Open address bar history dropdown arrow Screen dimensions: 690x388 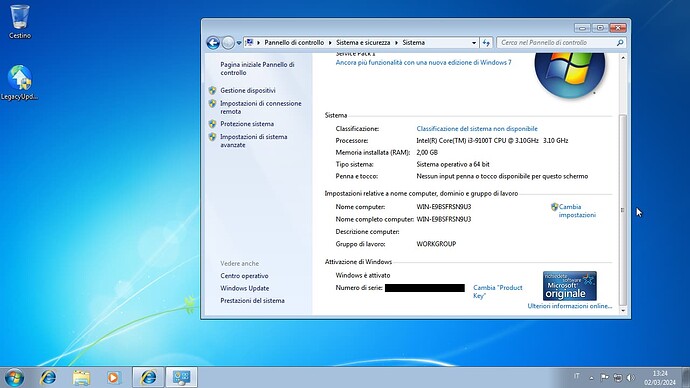[x=474, y=43]
